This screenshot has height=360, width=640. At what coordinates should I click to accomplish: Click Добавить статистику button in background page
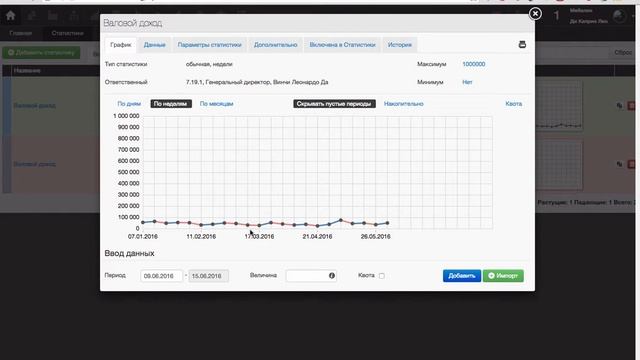coord(41,53)
